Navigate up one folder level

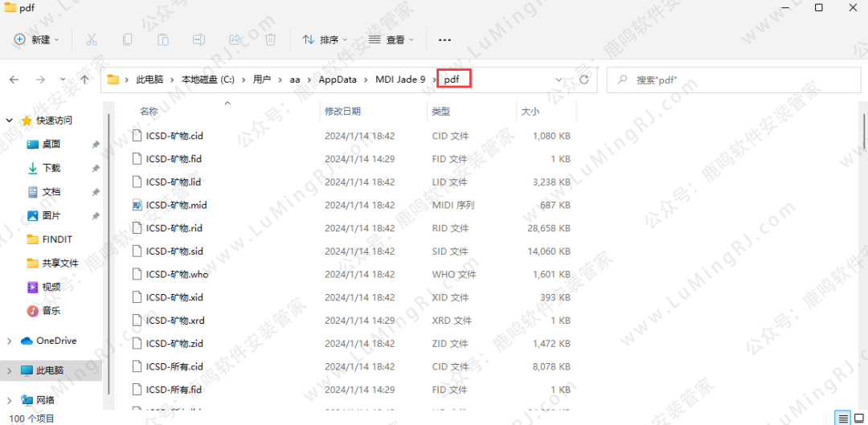point(84,80)
